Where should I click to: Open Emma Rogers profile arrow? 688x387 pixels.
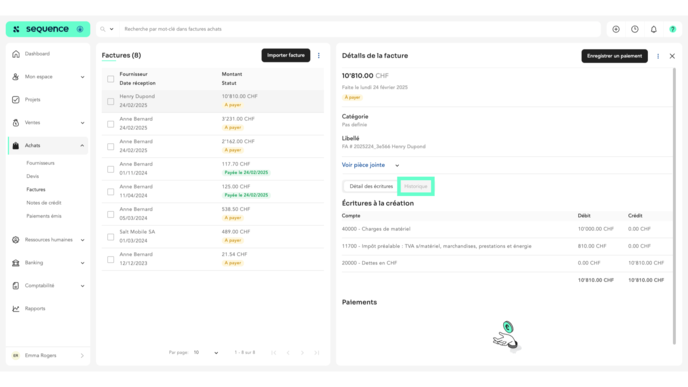click(82, 356)
